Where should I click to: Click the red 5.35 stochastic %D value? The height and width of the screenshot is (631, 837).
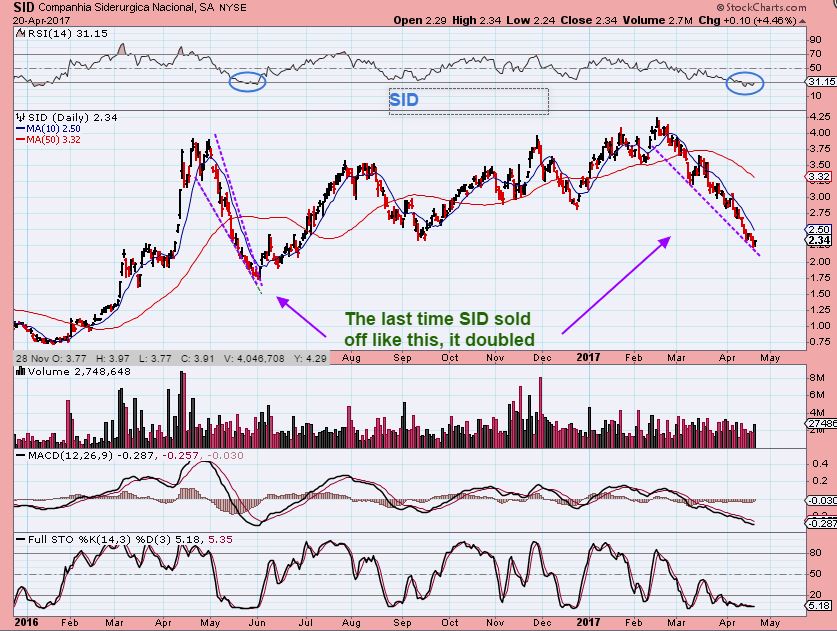point(220,539)
